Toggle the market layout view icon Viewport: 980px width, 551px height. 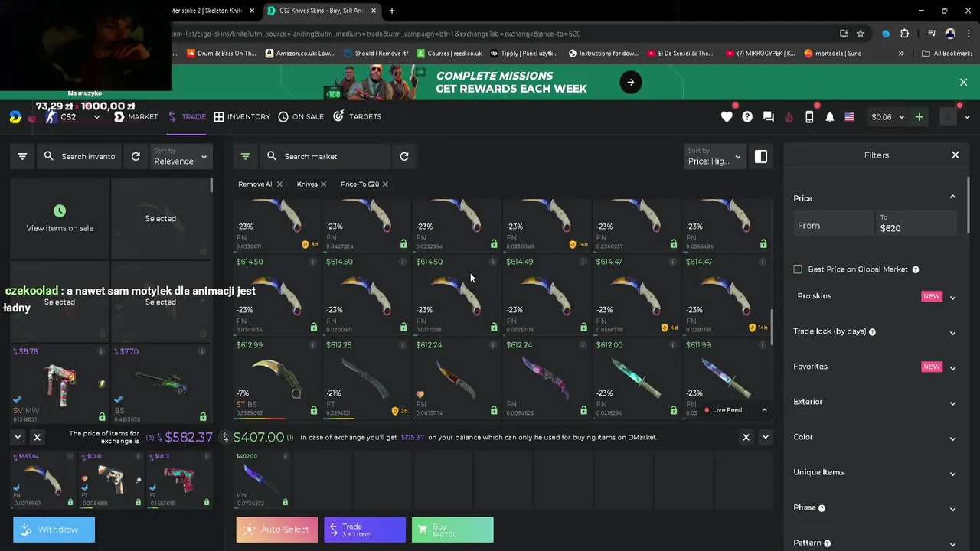tap(761, 156)
